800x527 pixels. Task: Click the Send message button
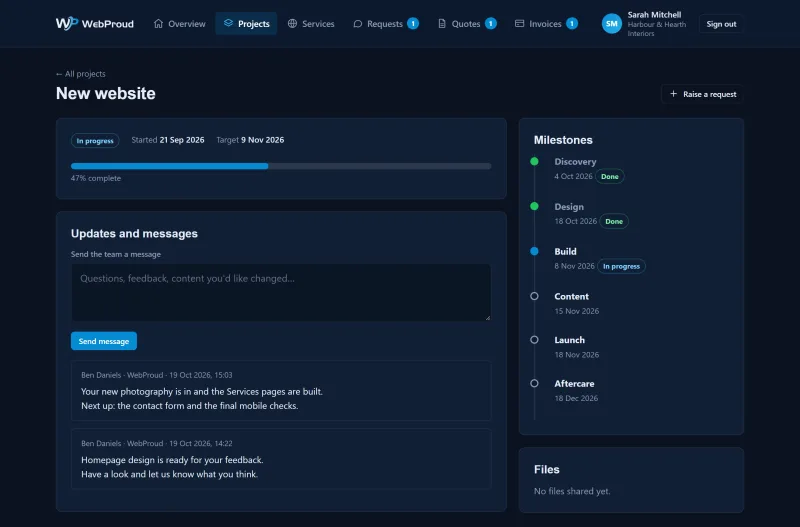coord(104,341)
